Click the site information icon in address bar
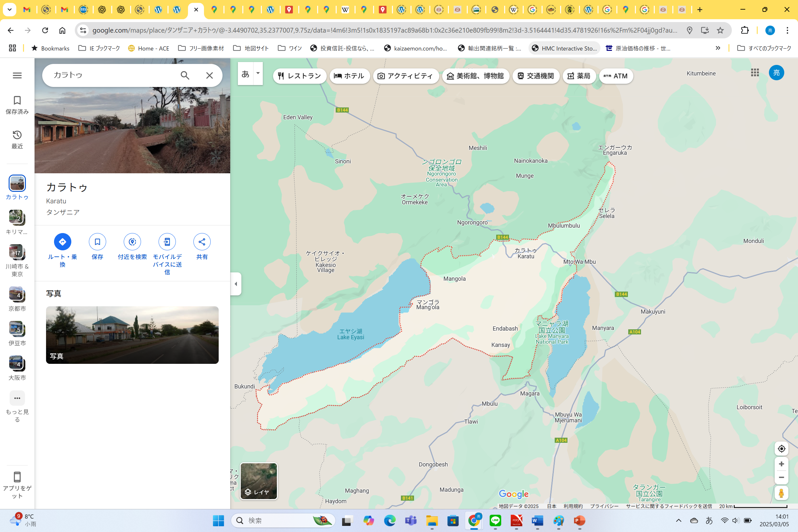798x532 pixels. 83,30
